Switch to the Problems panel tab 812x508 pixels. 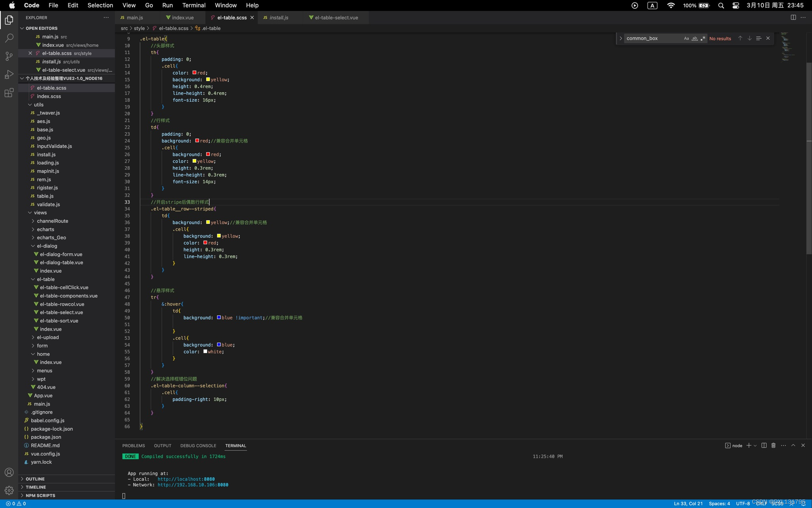(x=134, y=446)
